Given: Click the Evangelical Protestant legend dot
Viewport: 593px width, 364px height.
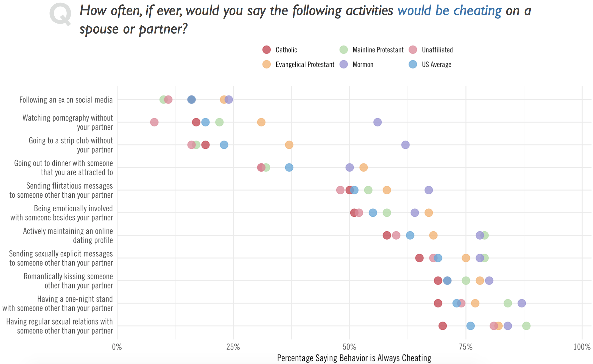Looking at the screenshot, I should click(x=266, y=65).
